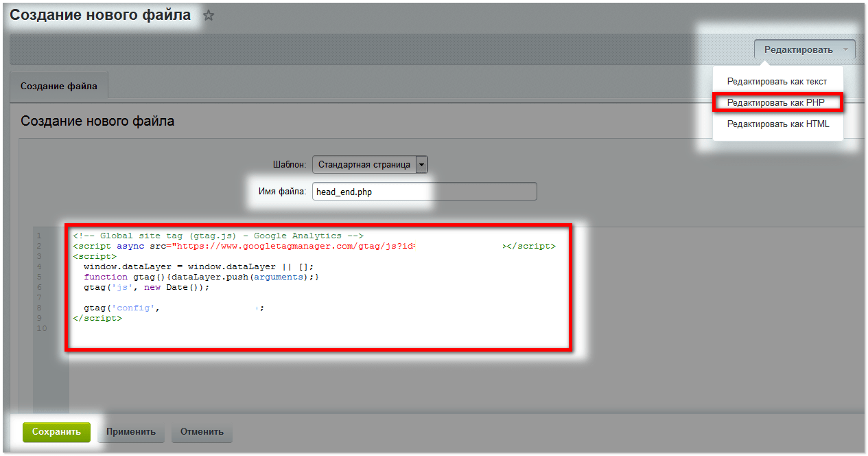Viewport: 868px width, 456px height.
Task: Choose Редактировать как HTML
Action: (778, 124)
